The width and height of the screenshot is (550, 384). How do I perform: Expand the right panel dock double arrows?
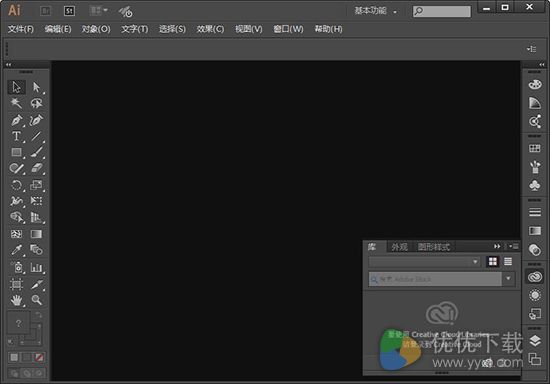542,65
